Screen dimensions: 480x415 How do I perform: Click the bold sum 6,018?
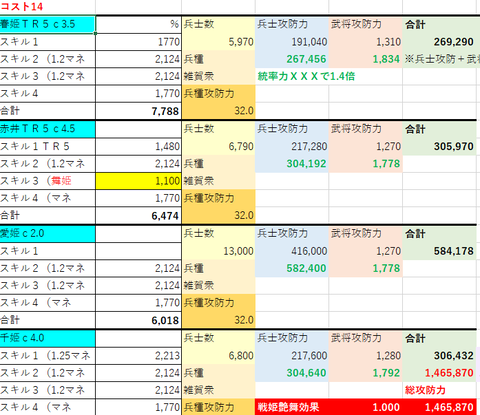coord(138,320)
